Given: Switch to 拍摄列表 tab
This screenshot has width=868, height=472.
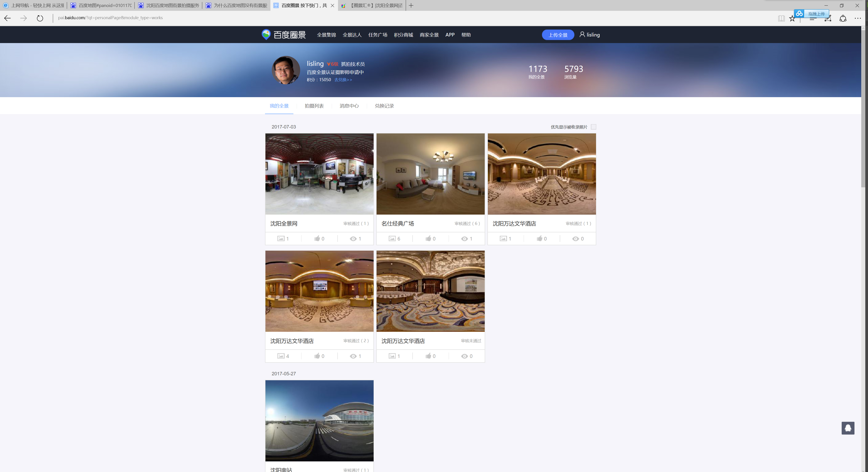Looking at the screenshot, I should [314, 106].
